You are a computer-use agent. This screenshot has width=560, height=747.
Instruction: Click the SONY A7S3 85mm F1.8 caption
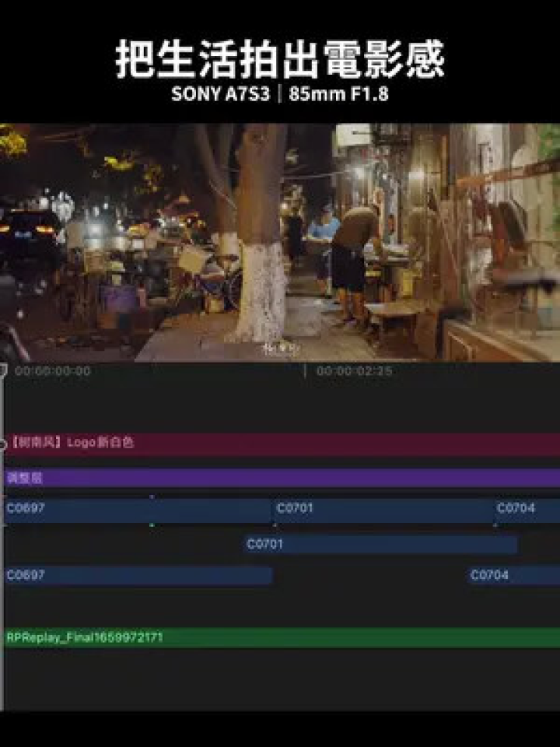point(280,94)
